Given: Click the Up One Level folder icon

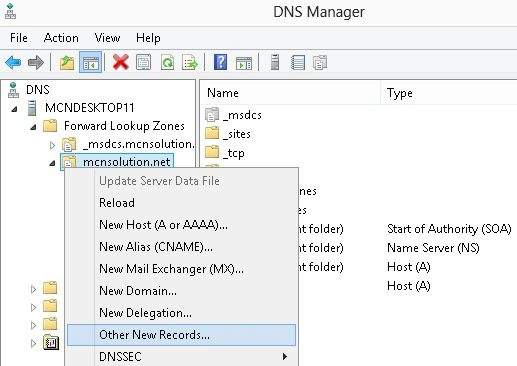Looking at the screenshot, I should 67,62.
